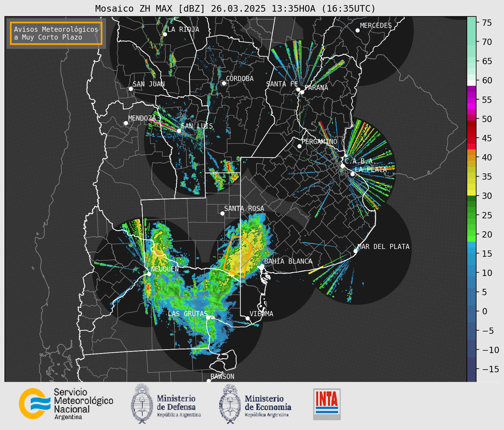Click the SAN JUAN city label
Screen dimensions: 504x430
(149, 84)
